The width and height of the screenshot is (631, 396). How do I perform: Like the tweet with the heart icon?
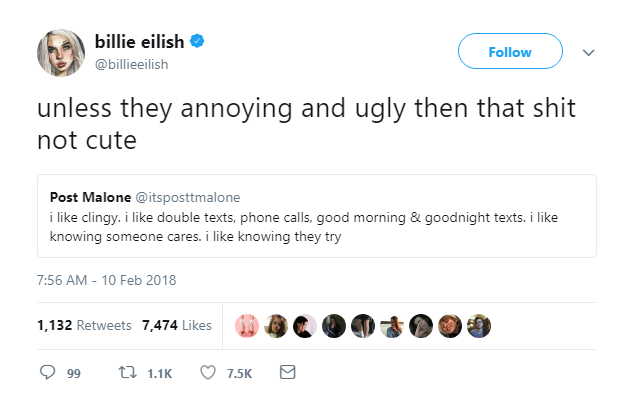coord(208,373)
